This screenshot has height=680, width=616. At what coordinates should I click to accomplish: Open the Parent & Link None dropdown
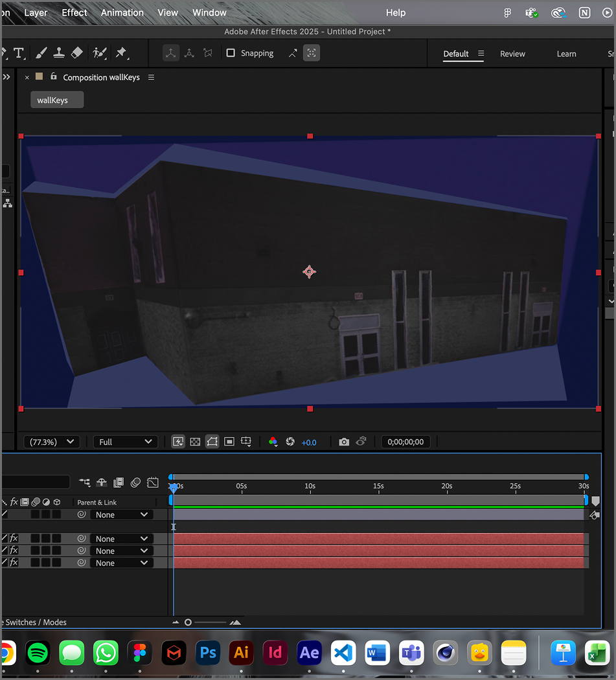coord(120,514)
